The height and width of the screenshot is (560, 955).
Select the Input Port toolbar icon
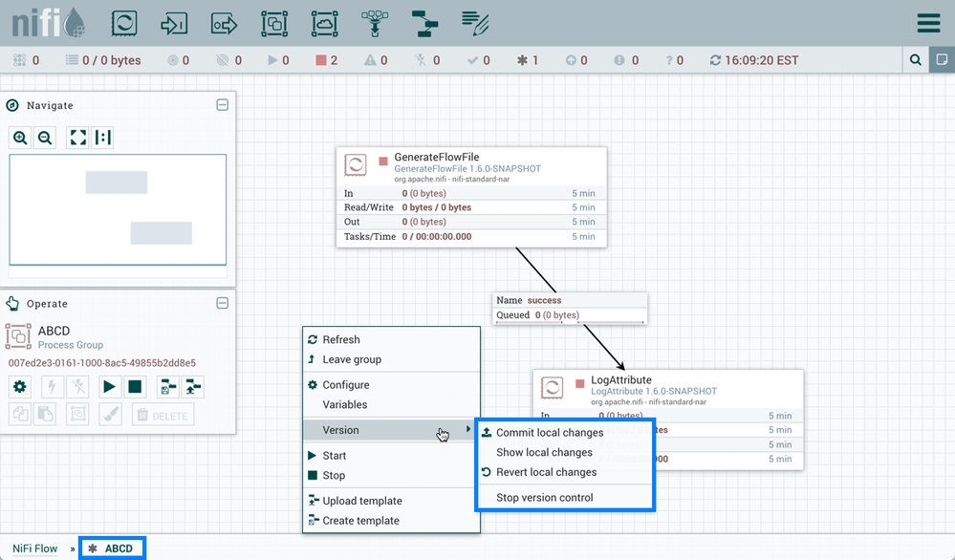coord(174,23)
